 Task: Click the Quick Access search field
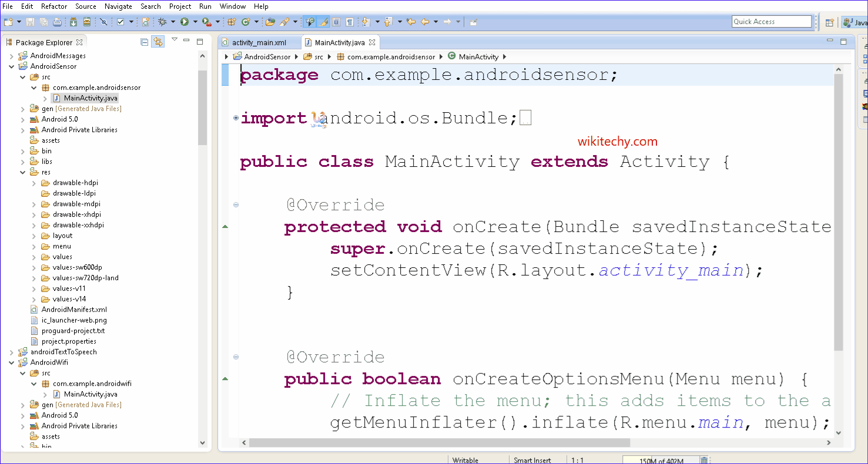point(771,22)
